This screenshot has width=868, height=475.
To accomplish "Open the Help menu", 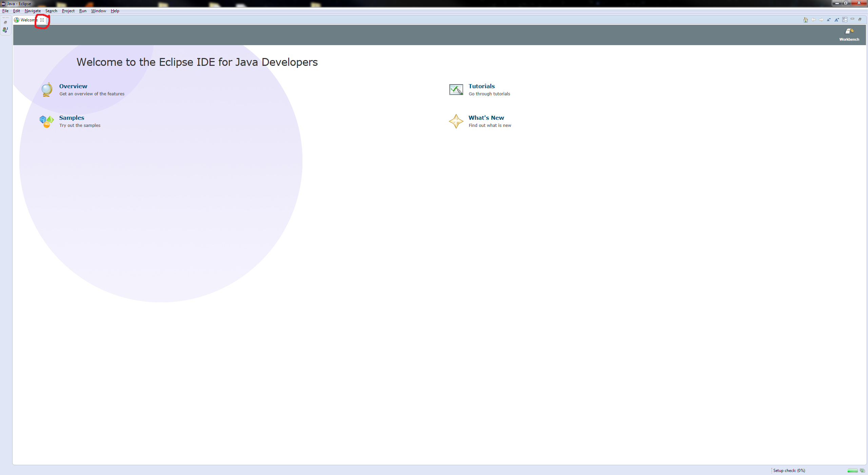I will (115, 11).
